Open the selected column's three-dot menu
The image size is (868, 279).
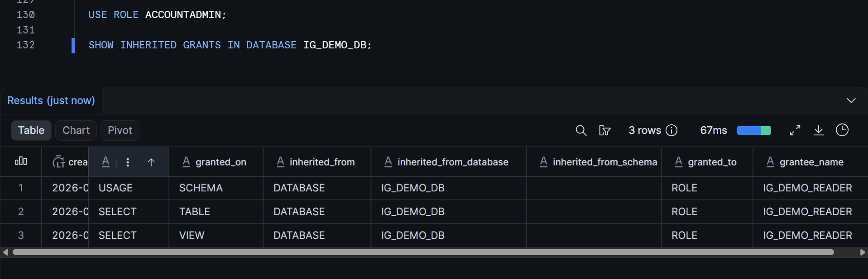tap(128, 162)
